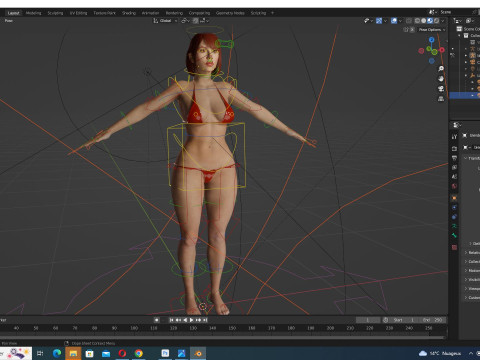Toggle the snap magnet in viewport header
Screen dimensions: 480x360
195,21
